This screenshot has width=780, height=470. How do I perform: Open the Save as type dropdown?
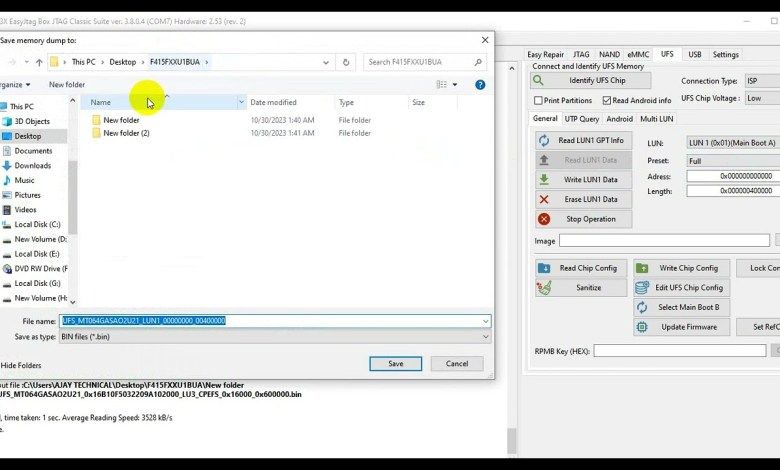pyautogui.click(x=485, y=337)
